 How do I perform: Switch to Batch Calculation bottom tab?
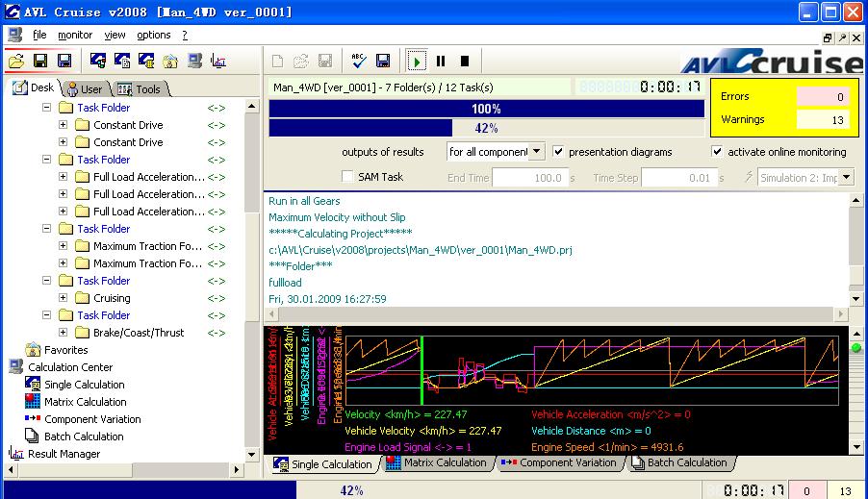tap(679, 462)
